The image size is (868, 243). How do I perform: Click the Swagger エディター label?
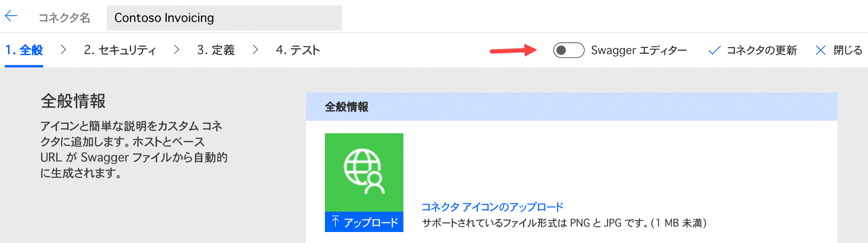pos(639,50)
